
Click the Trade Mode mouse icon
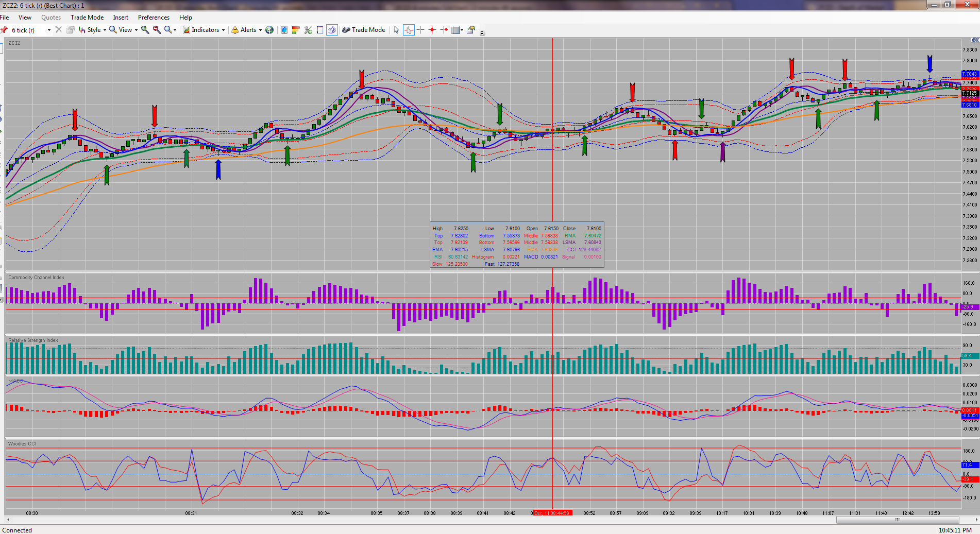(346, 30)
